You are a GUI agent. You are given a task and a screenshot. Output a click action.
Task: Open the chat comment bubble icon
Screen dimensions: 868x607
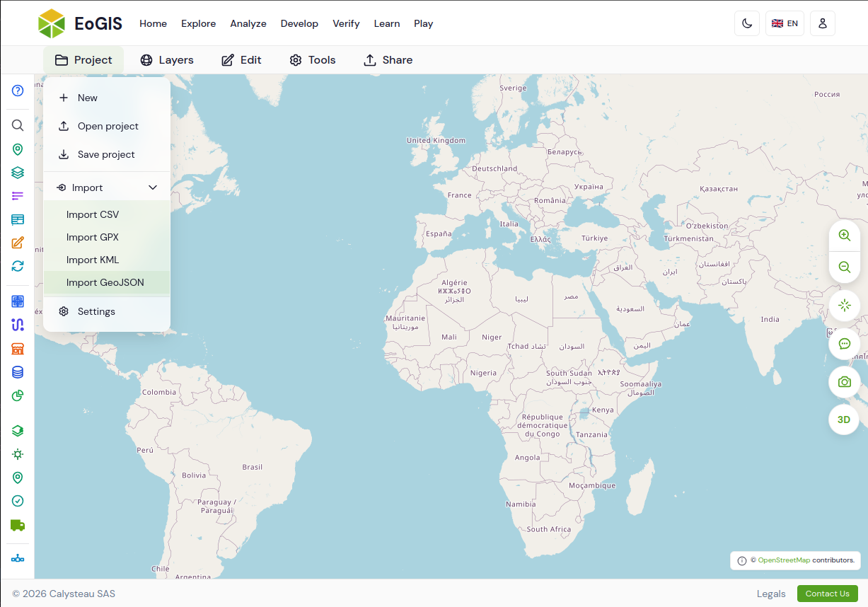[x=844, y=344]
